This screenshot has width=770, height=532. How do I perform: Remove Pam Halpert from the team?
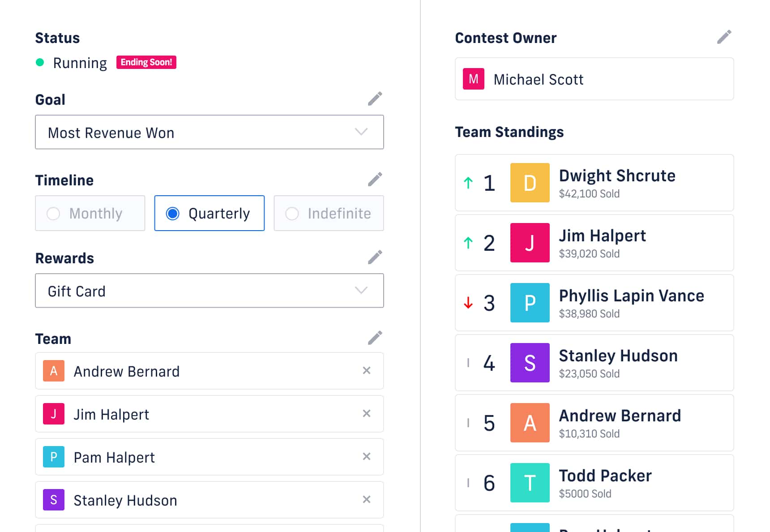click(367, 457)
